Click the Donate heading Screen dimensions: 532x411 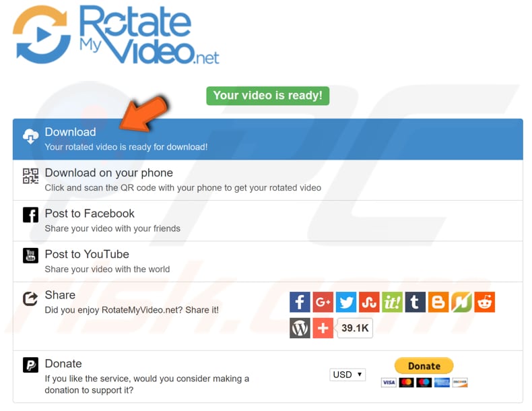point(63,363)
